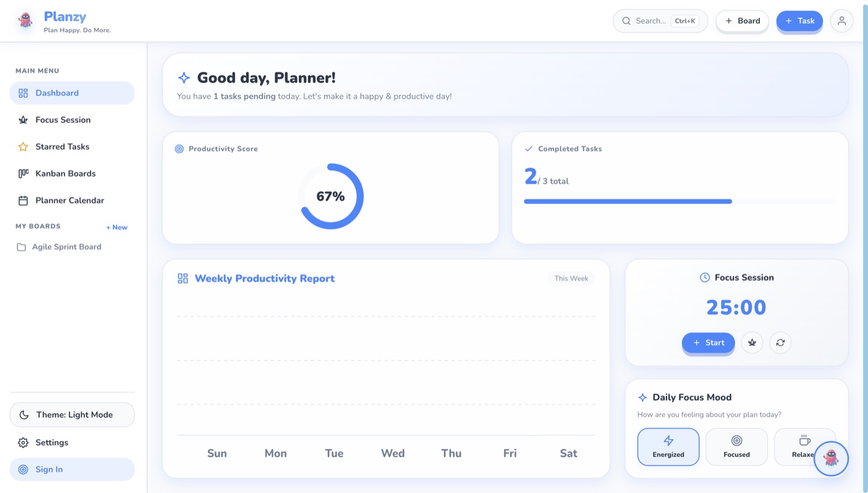Open the floating mascot assistant bubble
Viewport: 868px width, 493px height.
(x=831, y=458)
